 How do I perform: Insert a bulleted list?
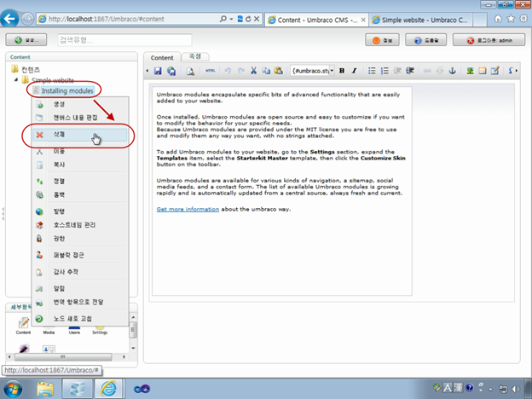pos(372,71)
